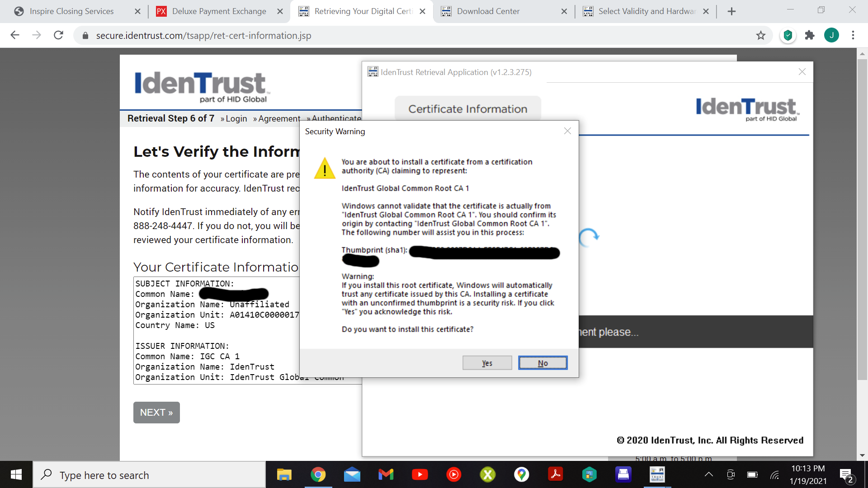This screenshot has width=868, height=488.
Task: Go back to previous page
Action: pyautogui.click(x=15, y=35)
